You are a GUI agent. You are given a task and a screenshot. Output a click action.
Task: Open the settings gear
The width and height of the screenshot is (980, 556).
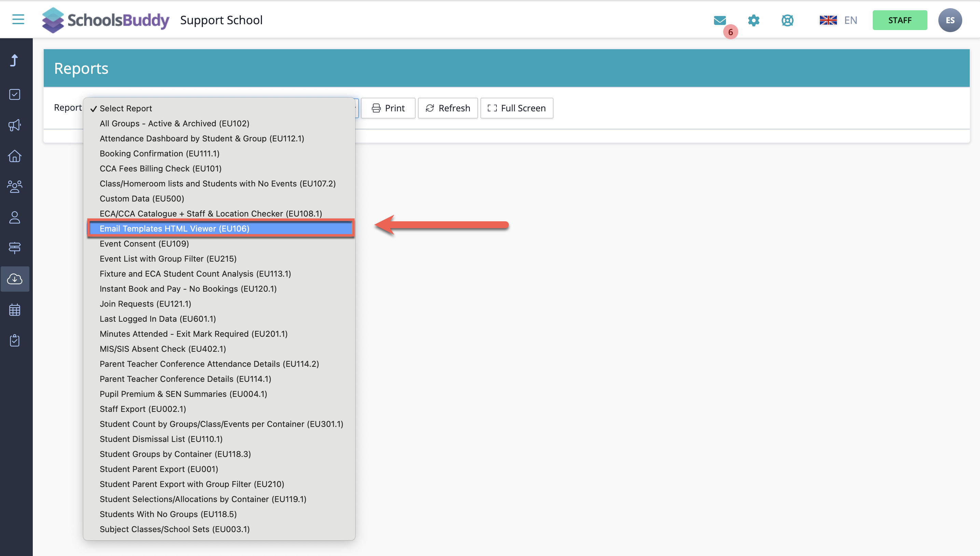click(753, 20)
